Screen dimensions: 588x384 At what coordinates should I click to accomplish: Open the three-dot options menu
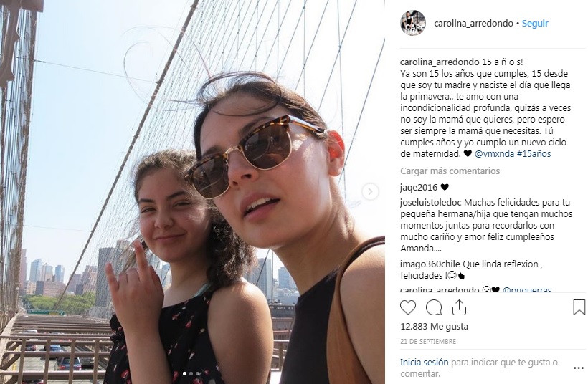(x=579, y=368)
